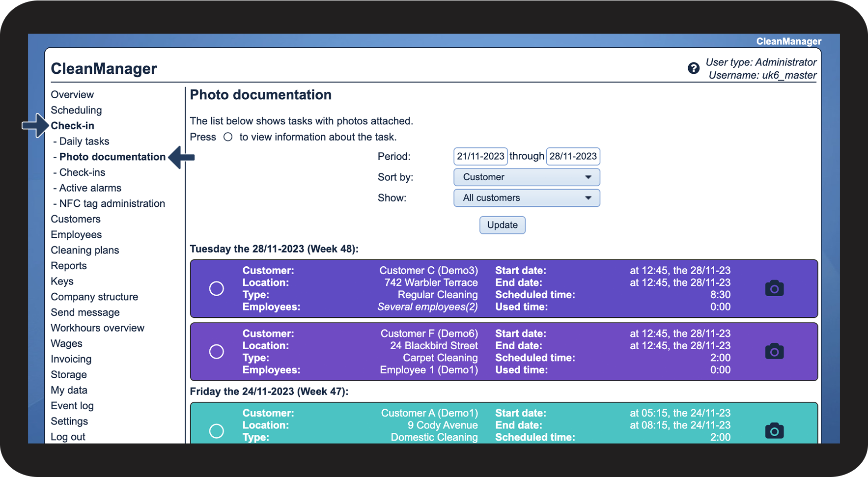The height and width of the screenshot is (477, 868).
Task: Click Log out link
Action: pyautogui.click(x=68, y=437)
